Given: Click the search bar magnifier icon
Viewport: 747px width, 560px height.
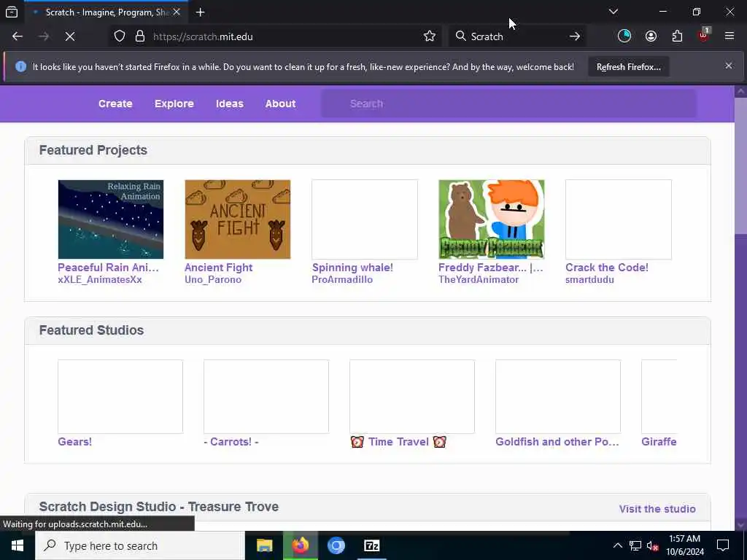Looking at the screenshot, I should point(460,36).
